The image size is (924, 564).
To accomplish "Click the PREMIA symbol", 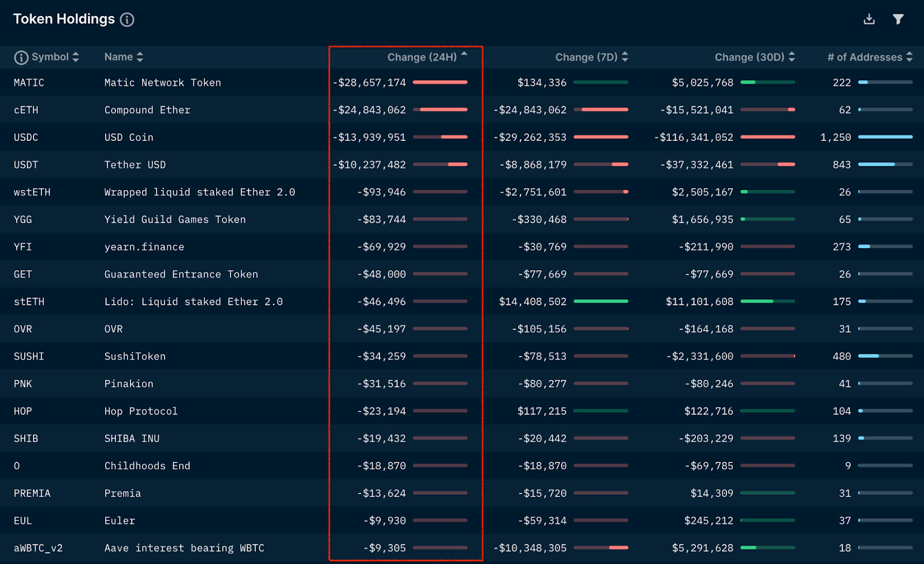I will click(x=32, y=494).
